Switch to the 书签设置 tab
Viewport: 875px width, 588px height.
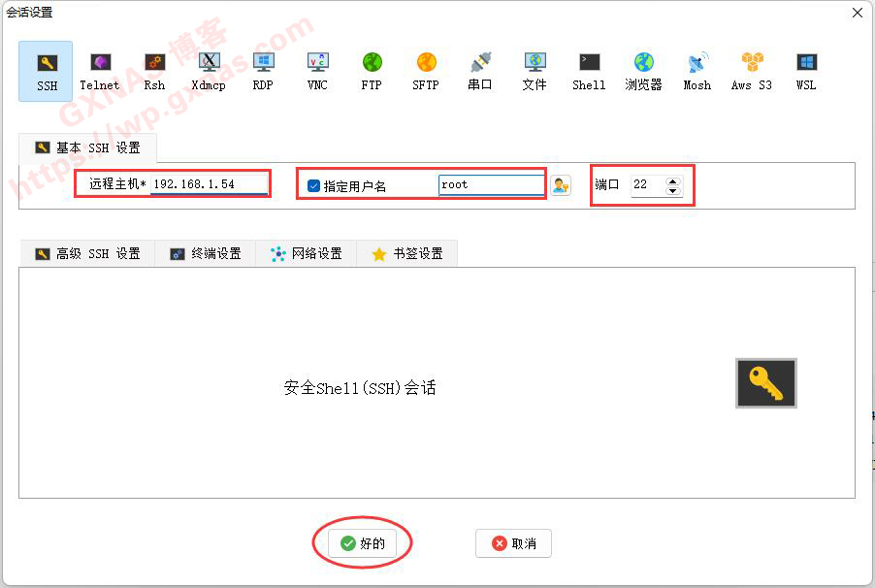point(407,253)
